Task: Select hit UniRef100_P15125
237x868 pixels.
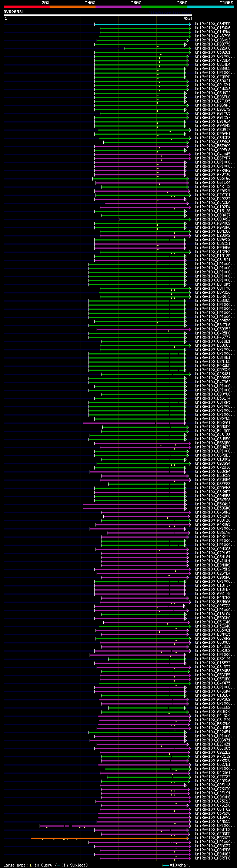Action: tap(213, 256)
